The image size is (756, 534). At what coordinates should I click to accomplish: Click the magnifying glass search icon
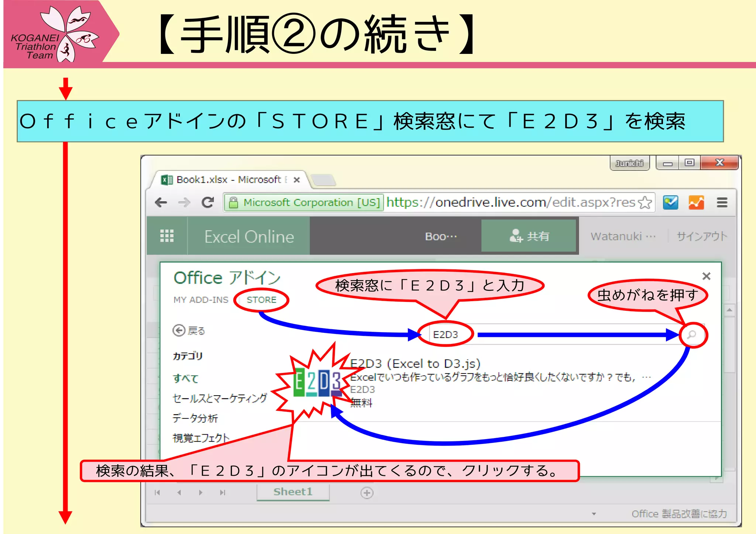[x=692, y=335]
